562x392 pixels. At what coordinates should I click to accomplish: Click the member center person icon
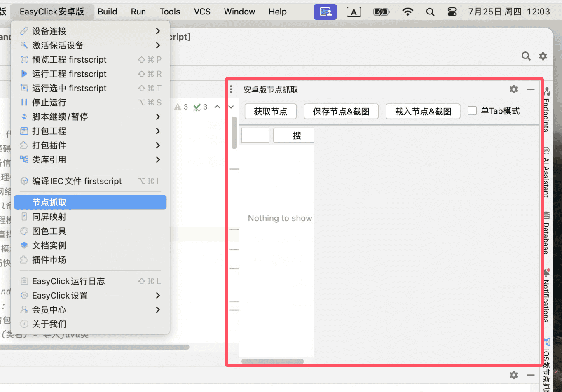click(x=24, y=310)
